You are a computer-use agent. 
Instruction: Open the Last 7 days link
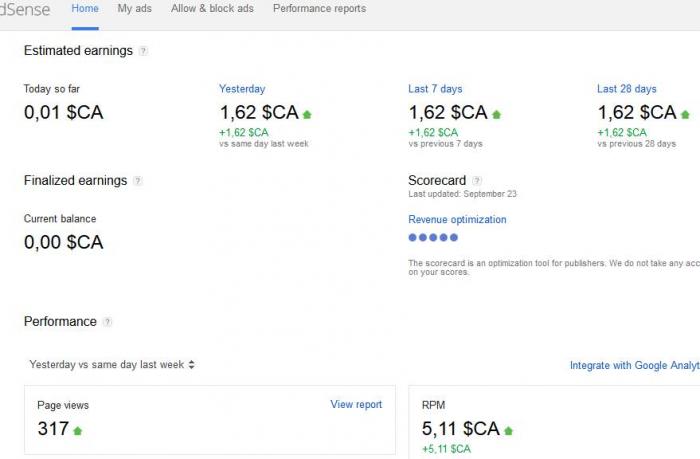click(x=435, y=89)
